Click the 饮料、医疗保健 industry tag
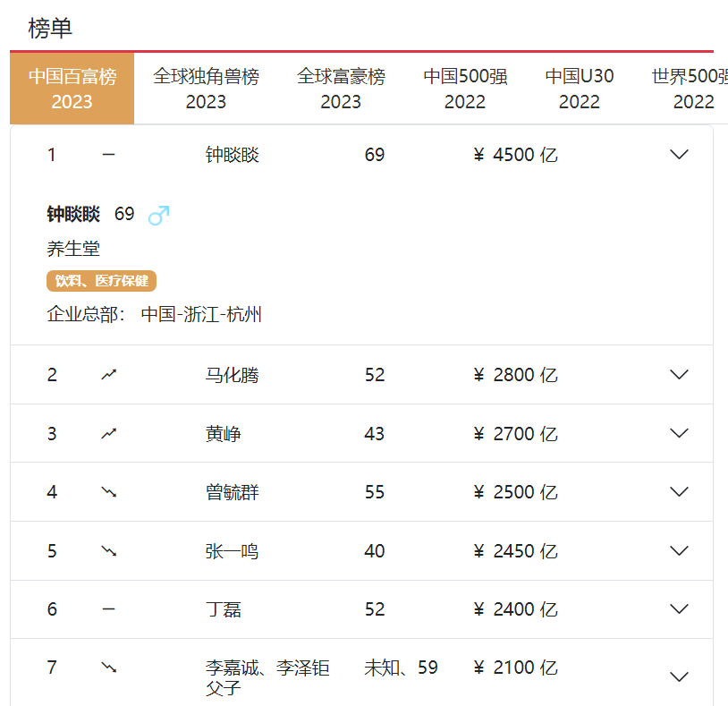728x706 pixels. tap(101, 281)
